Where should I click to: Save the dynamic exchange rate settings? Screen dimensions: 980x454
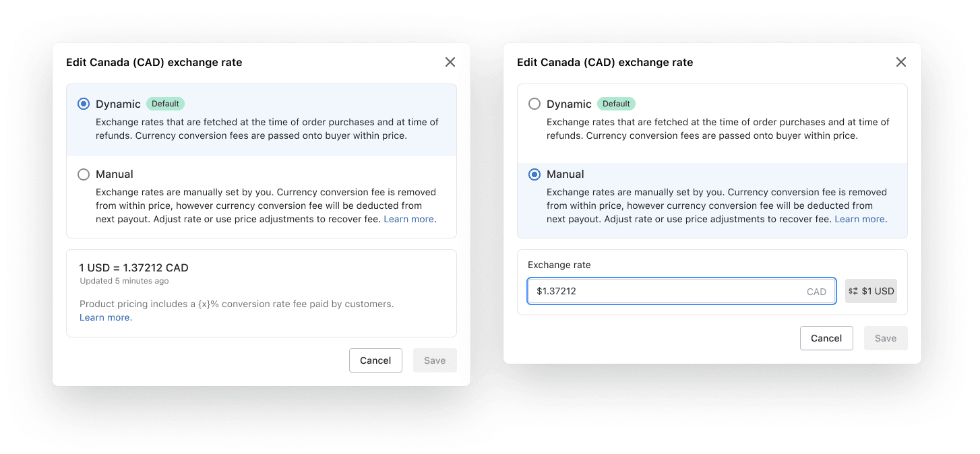coord(435,360)
